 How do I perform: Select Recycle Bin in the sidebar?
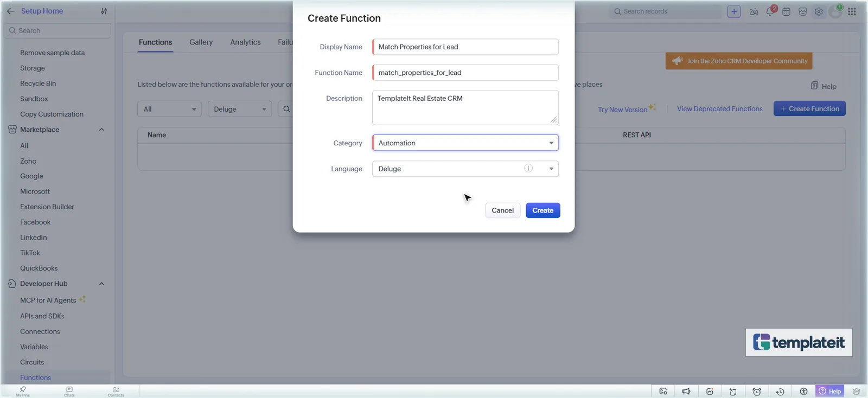coord(38,84)
